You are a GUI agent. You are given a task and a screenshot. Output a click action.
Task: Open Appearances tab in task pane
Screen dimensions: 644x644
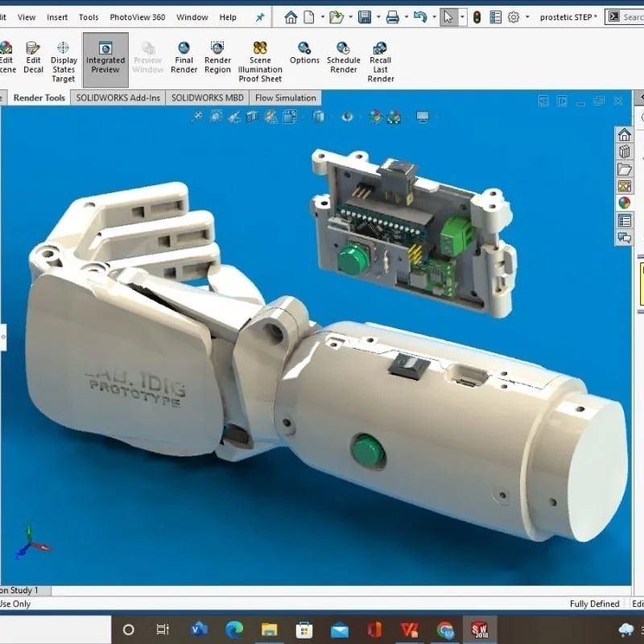(x=624, y=203)
